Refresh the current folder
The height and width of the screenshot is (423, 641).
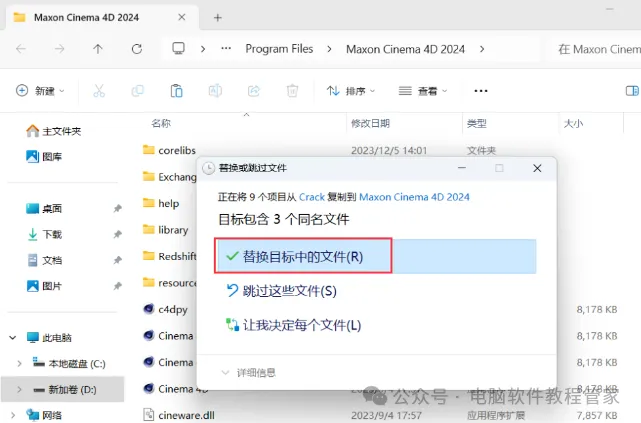point(137,49)
